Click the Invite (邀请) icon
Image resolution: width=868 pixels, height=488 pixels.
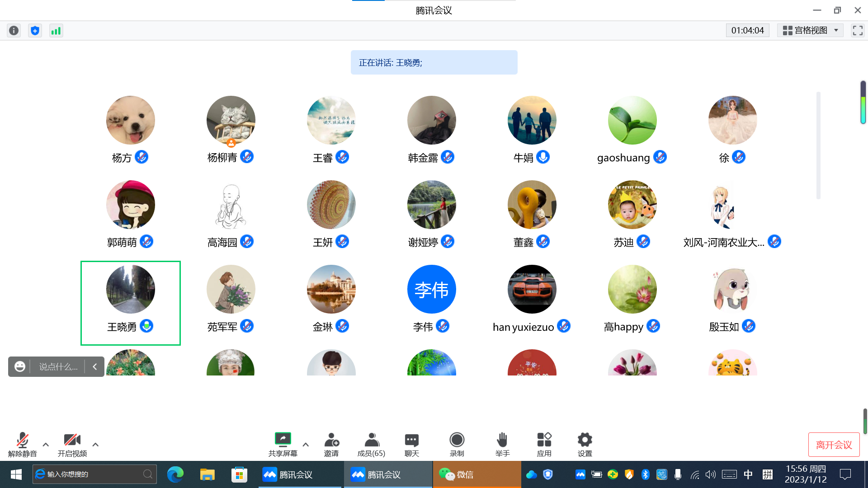click(x=331, y=444)
